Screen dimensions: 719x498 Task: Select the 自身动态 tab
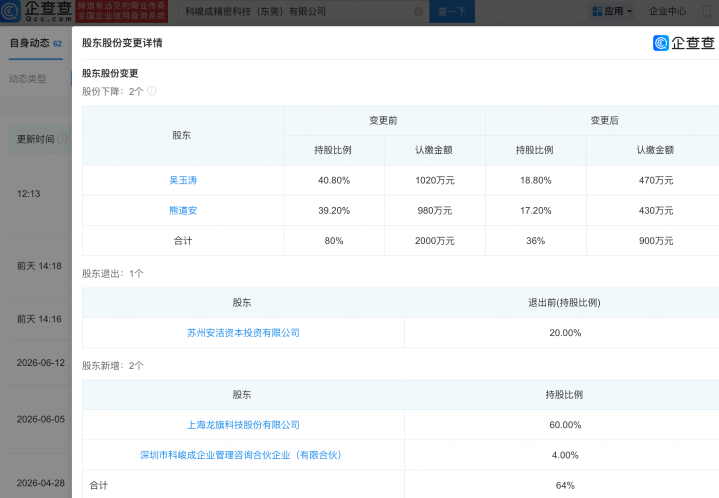(x=36, y=44)
